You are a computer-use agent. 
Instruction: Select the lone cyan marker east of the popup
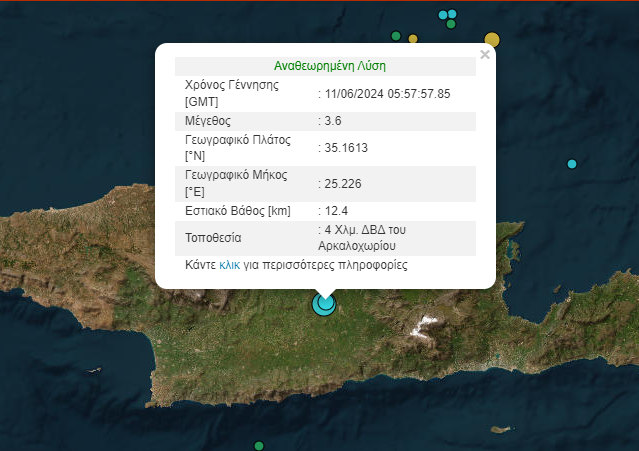coord(572,164)
